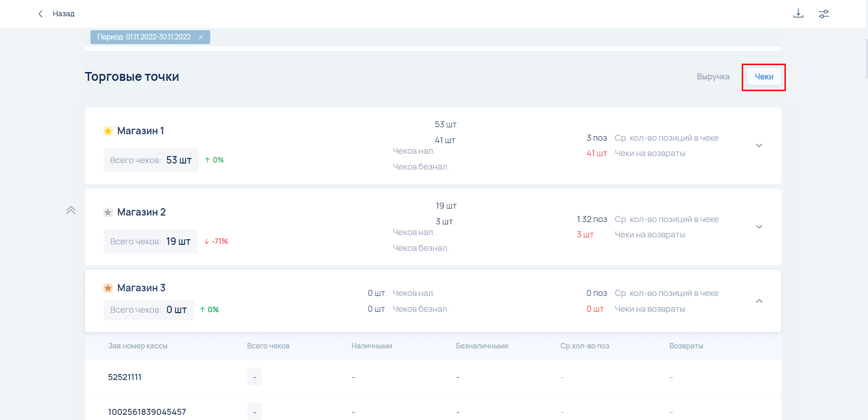This screenshot has height=420, width=868.
Task: Click the -71% change indicator
Action: (216, 242)
